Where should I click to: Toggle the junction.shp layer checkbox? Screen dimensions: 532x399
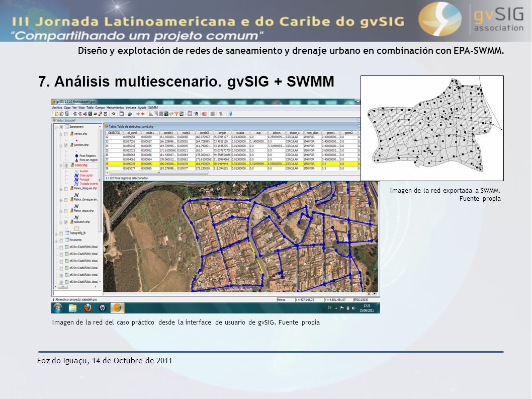66,145
